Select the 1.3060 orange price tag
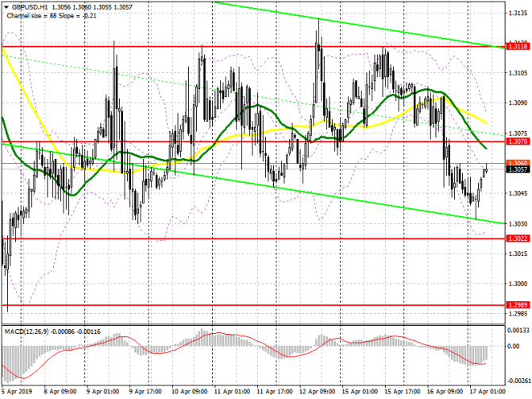The height and width of the screenshot is (399, 532). [518, 163]
